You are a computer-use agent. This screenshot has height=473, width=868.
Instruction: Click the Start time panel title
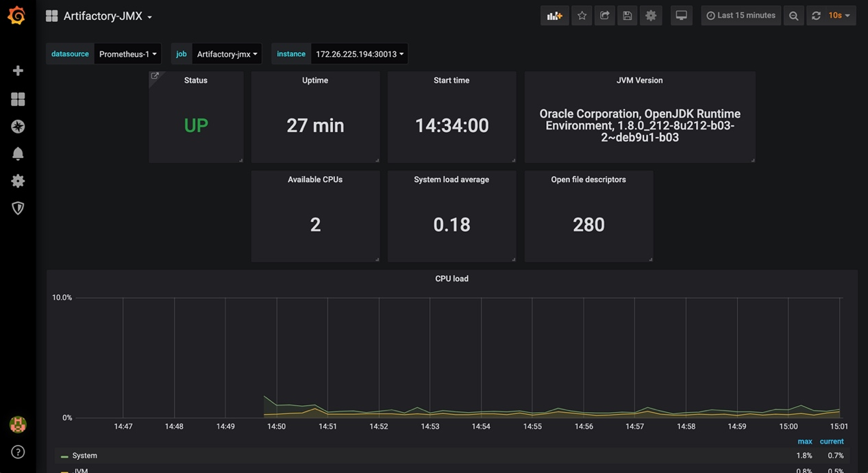point(451,80)
